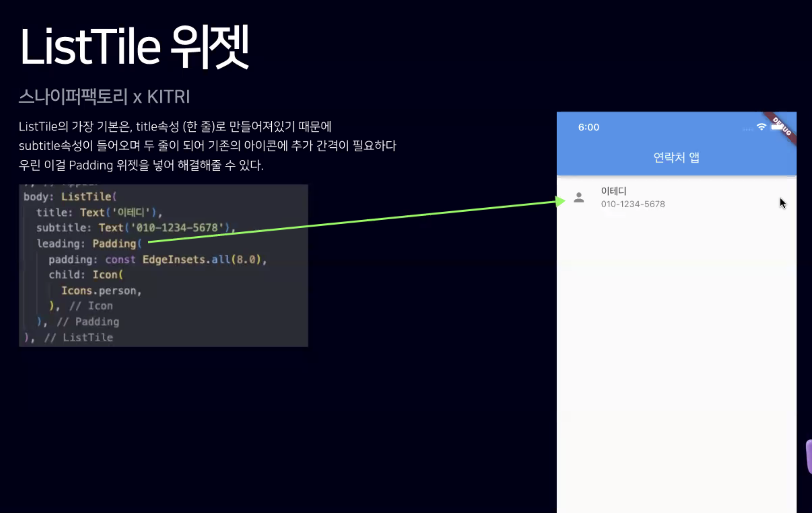Select the 이테디 contact name
This screenshot has width=812, height=513.
(x=613, y=191)
